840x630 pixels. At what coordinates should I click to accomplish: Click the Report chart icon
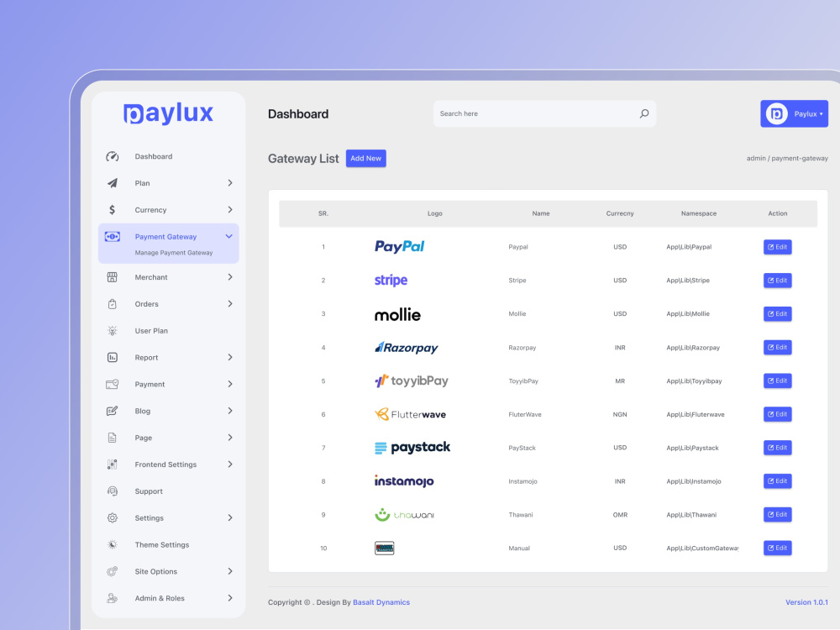(112, 357)
